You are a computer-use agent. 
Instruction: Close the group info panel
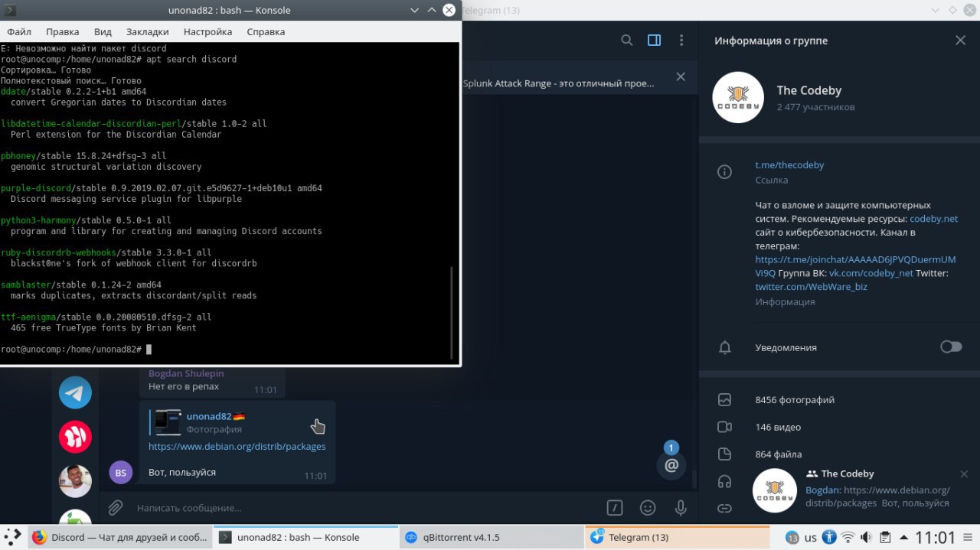(960, 41)
